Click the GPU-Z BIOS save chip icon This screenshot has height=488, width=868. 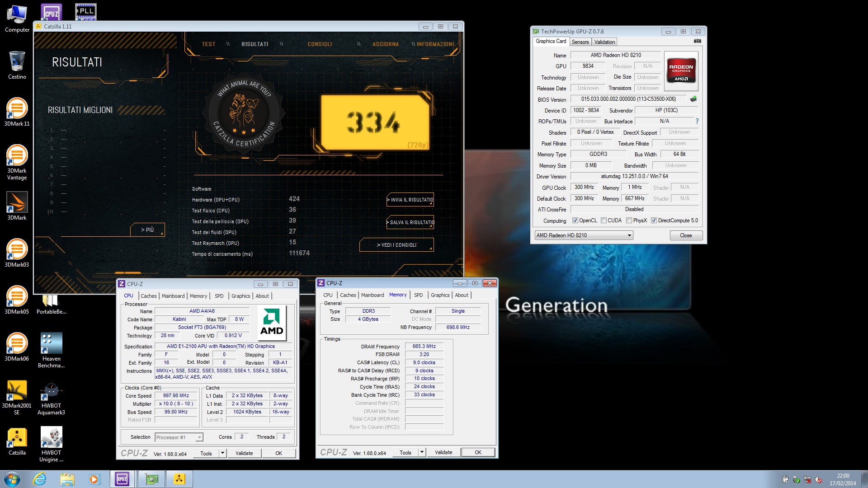coord(693,99)
